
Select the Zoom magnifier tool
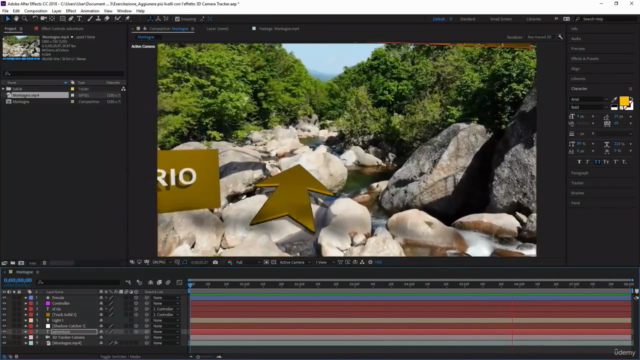tap(24, 19)
